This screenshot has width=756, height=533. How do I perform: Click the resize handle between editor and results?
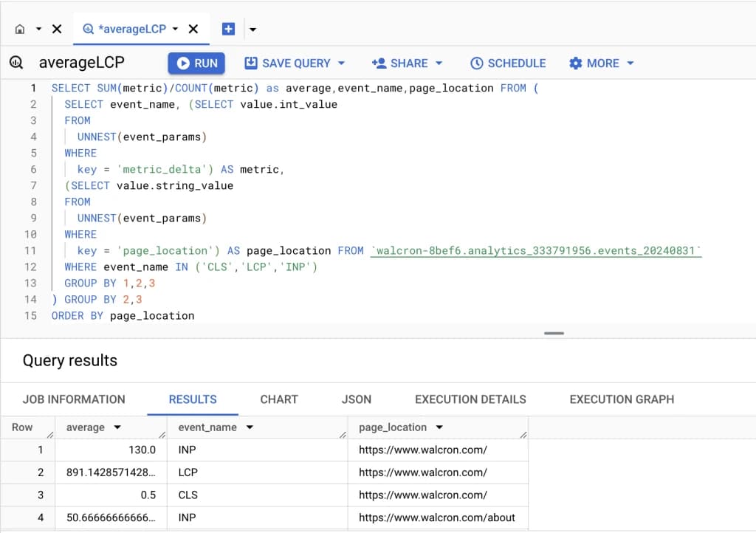coord(553,334)
